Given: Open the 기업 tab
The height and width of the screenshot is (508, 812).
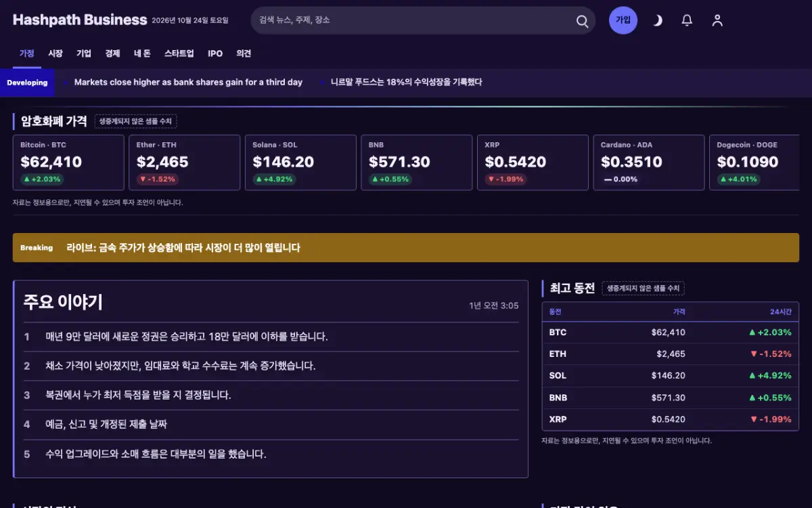Looking at the screenshot, I should tap(84, 54).
